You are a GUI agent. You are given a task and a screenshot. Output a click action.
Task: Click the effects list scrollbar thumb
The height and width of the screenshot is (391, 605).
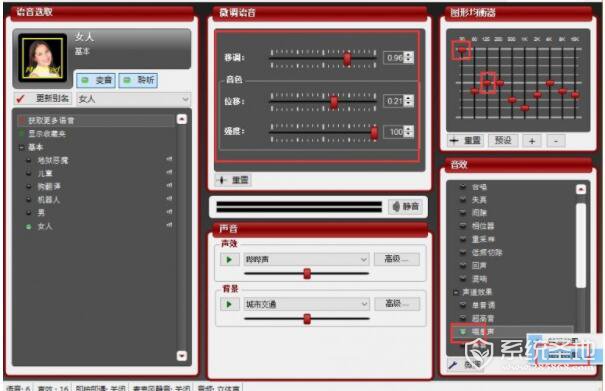tap(581, 245)
